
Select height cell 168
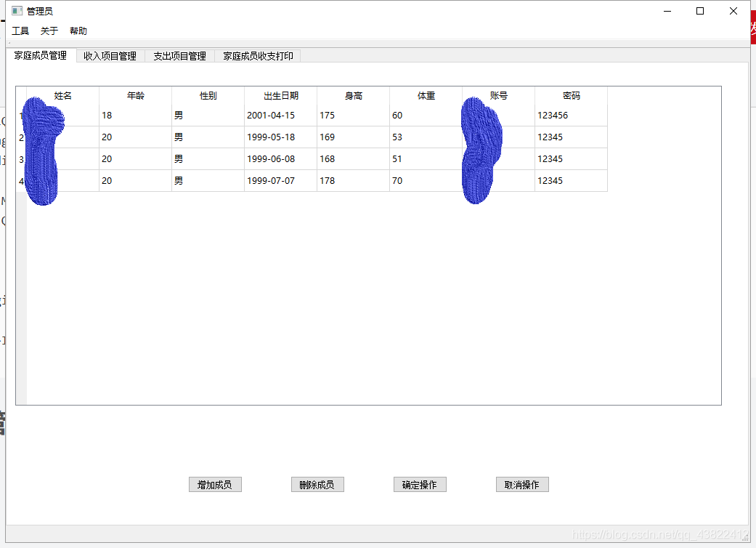(354, 158)
